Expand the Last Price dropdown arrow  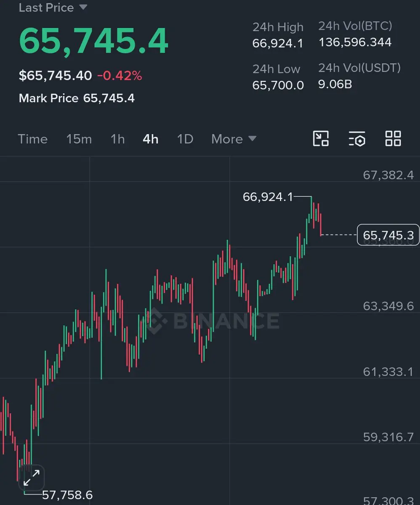83,8
